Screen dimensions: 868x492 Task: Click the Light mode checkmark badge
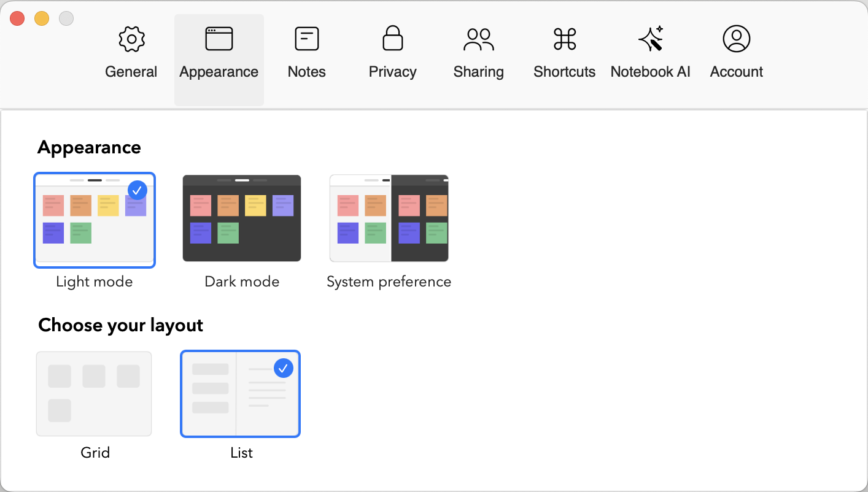(x=137, y=191)
